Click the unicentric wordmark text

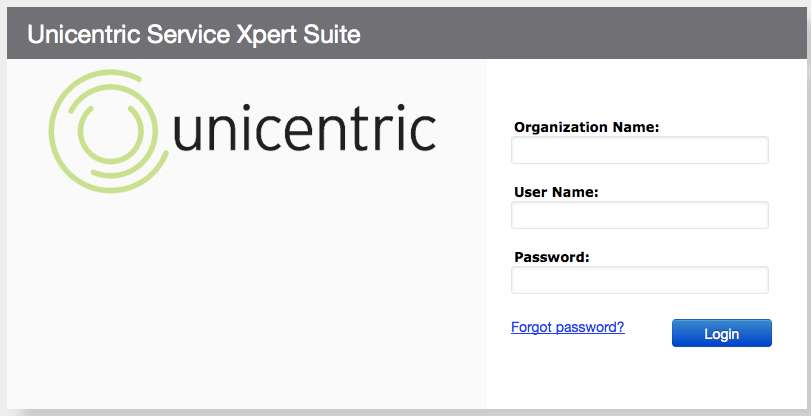tap(304, 127)
